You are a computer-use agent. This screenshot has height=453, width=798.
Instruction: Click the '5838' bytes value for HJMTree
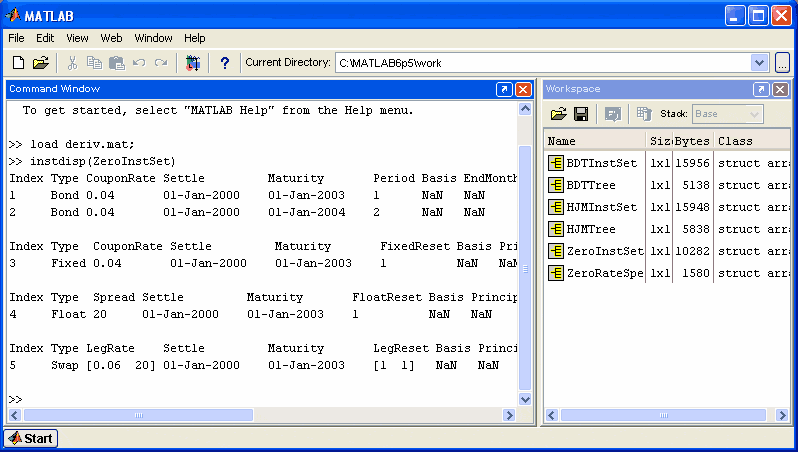point(696,229)
